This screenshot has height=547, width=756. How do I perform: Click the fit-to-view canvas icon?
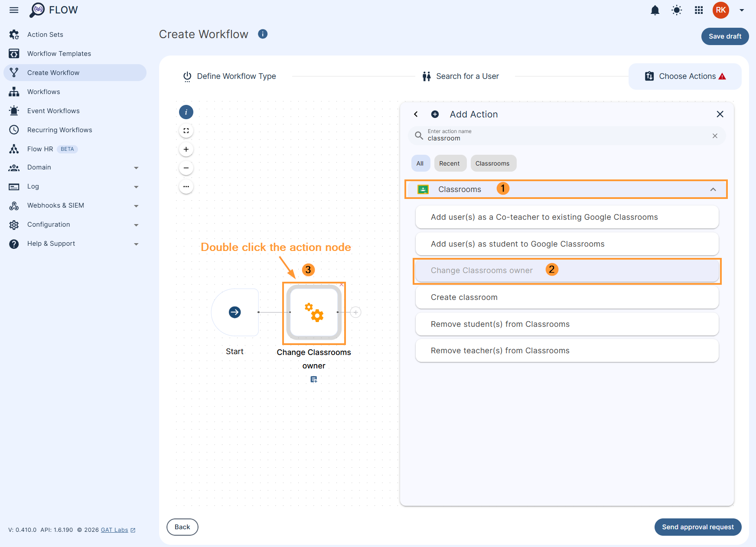pyautogui.click(x=186, y=131)
